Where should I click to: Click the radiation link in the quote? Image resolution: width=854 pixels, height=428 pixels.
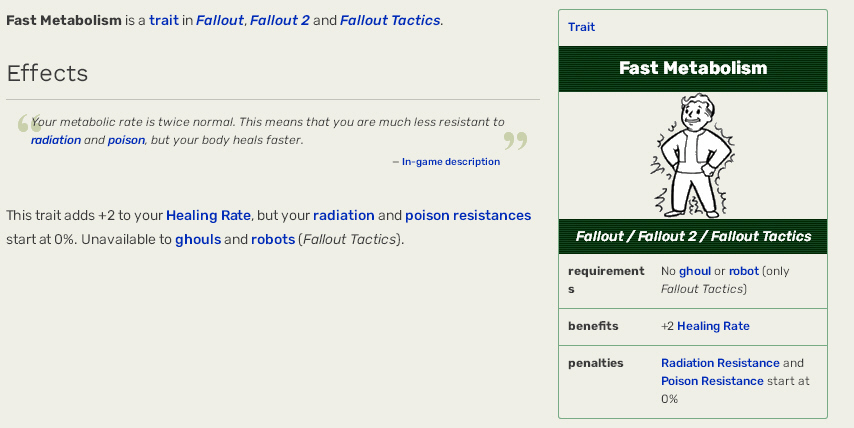click(x=56, y=140)
